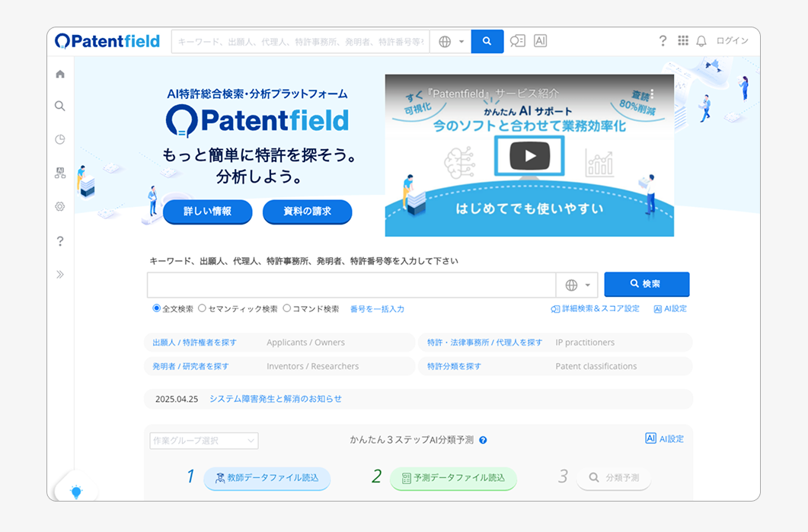Open the 作業グループ選択 dropdown
This screenshot has width=808, height=532.
click(204, 441)
